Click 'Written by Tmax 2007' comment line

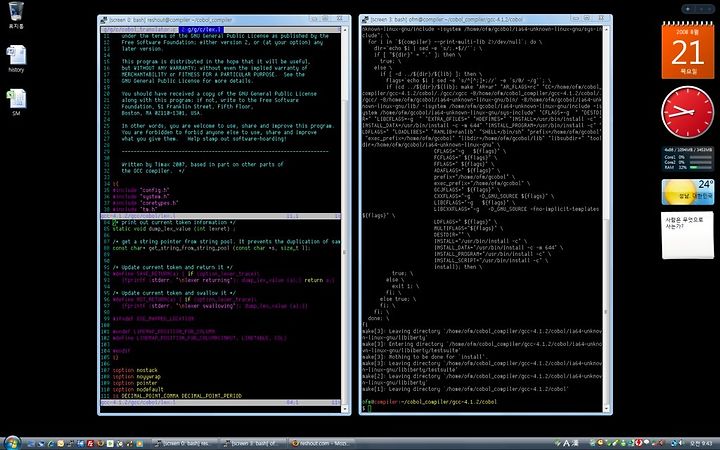click(x=202, y=164)
